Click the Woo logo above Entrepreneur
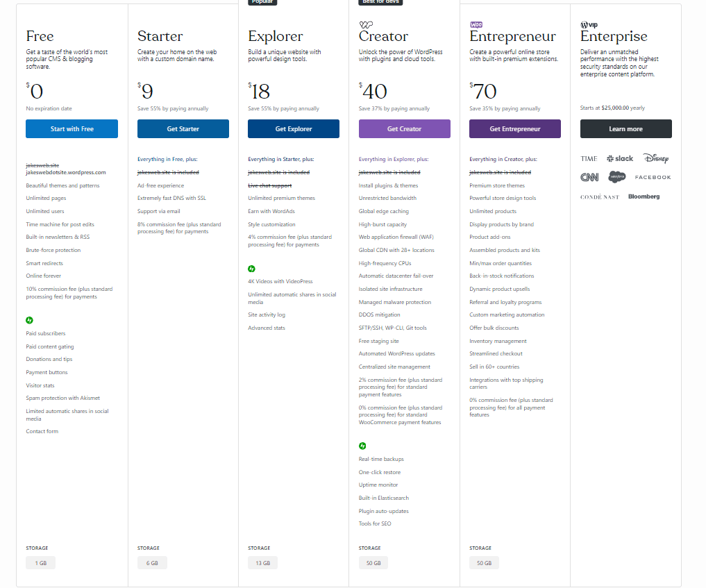 tap(476, 24)
